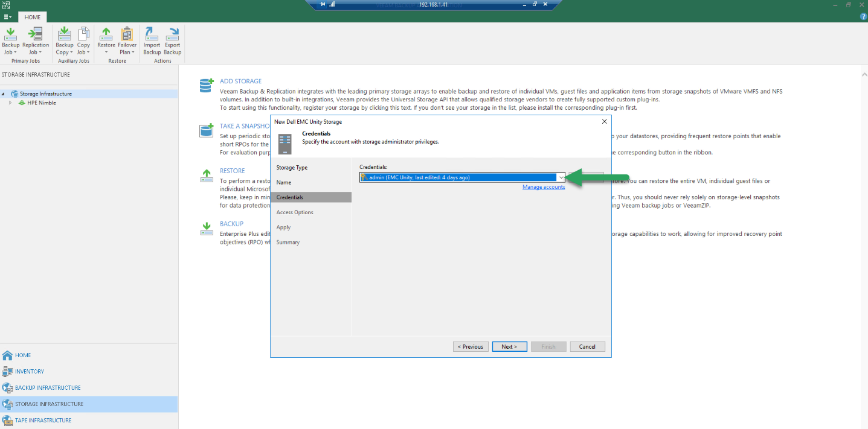Open the Backup Job ribbon button
This screenshot has height=429, width=868.
point(10,40)
